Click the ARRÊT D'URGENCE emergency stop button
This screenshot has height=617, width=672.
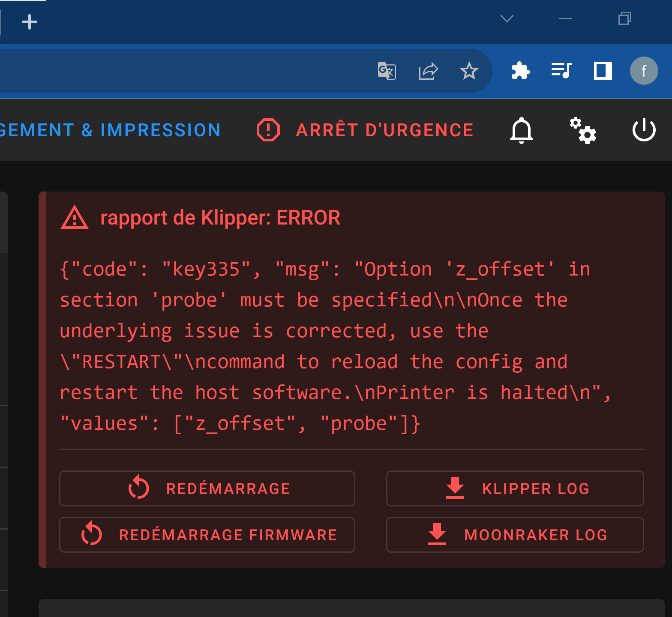[x=365, y=130]
